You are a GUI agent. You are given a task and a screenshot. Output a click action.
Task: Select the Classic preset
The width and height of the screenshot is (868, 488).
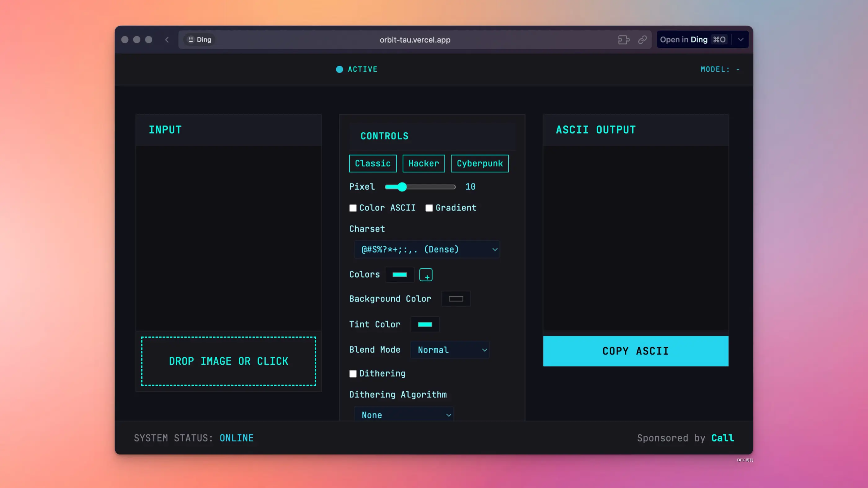(x=373, y=164)
